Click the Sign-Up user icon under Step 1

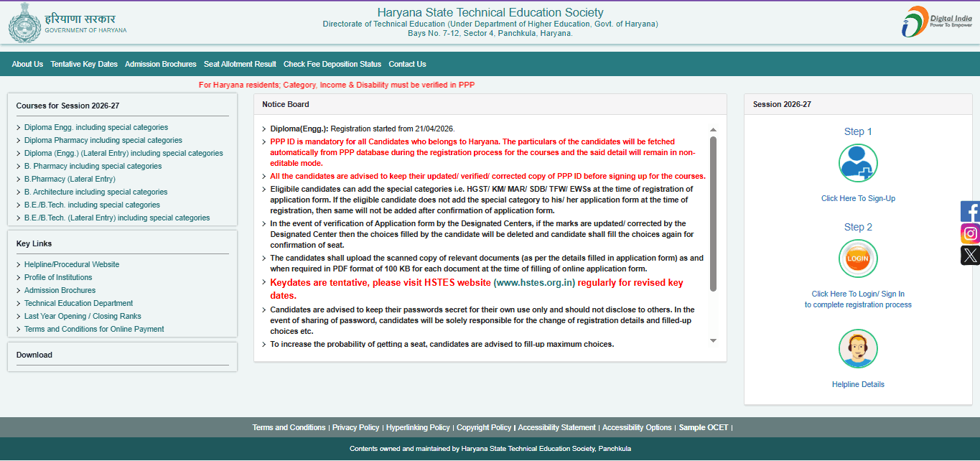click(x=858, y=163)
